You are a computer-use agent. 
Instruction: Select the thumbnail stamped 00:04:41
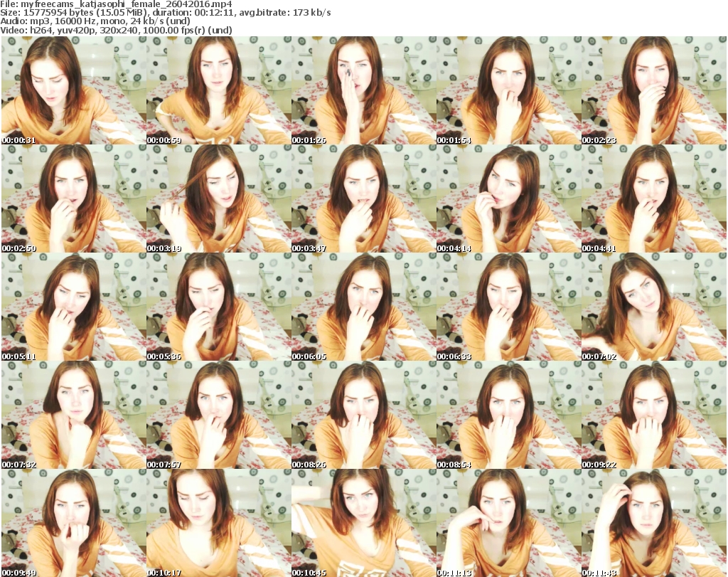(654, 198)
